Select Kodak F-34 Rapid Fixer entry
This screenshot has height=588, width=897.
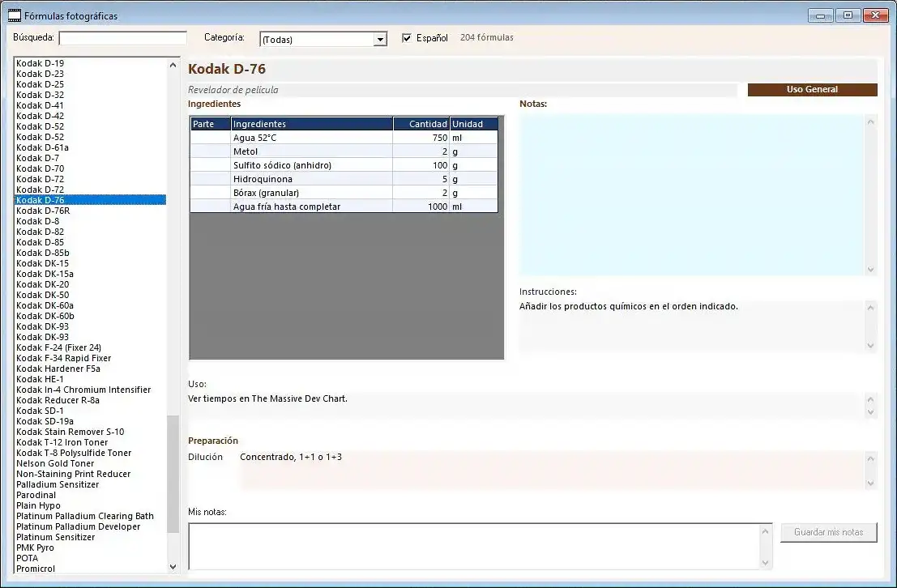pyautogui.click(x=90, y=358)
